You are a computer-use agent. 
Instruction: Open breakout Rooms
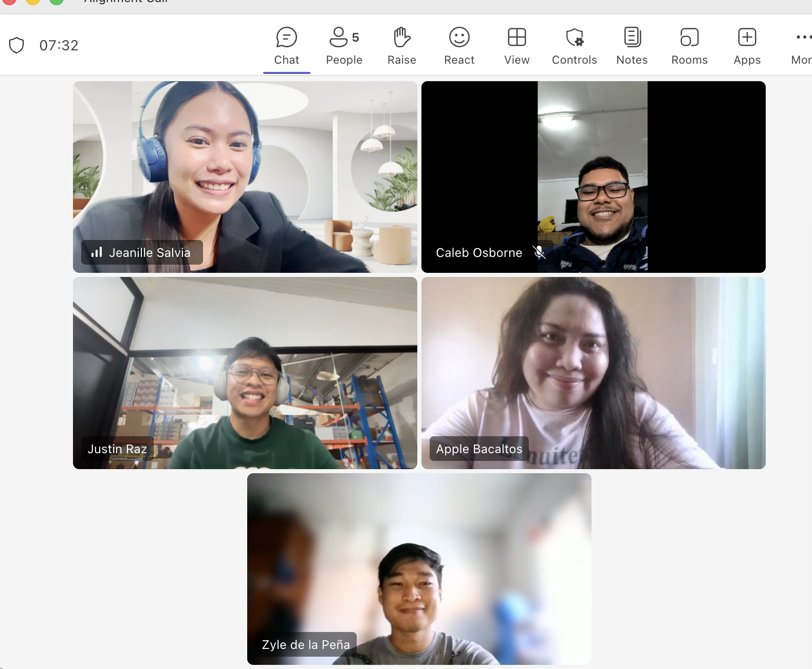[x=690, y=46]
